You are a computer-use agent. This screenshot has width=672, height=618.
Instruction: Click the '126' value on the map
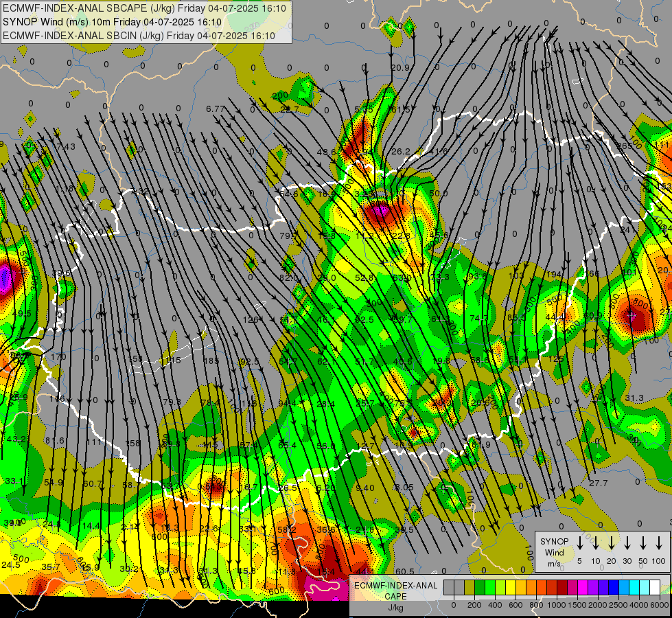pyautogui.click(x=251, y=319)
